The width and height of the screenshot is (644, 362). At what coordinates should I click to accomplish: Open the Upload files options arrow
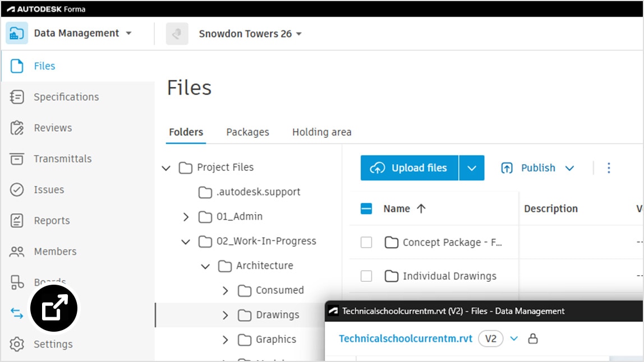pyautogui.click(x=472, y=168)
